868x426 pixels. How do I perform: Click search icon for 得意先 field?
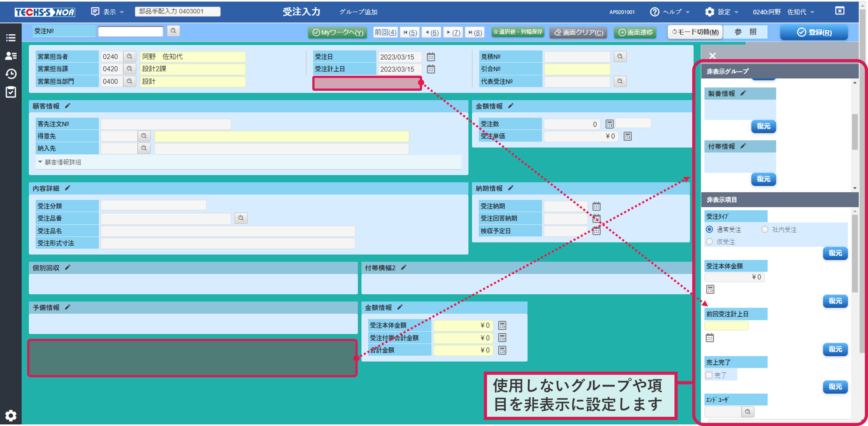pyautogui.click(x=144, y=136)
